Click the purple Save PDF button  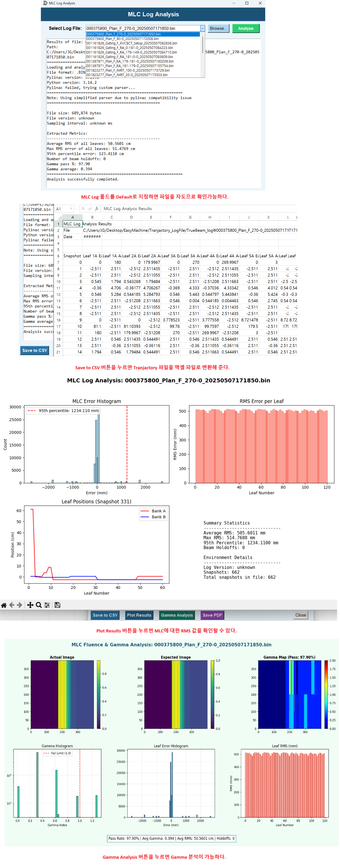[212, 615]
